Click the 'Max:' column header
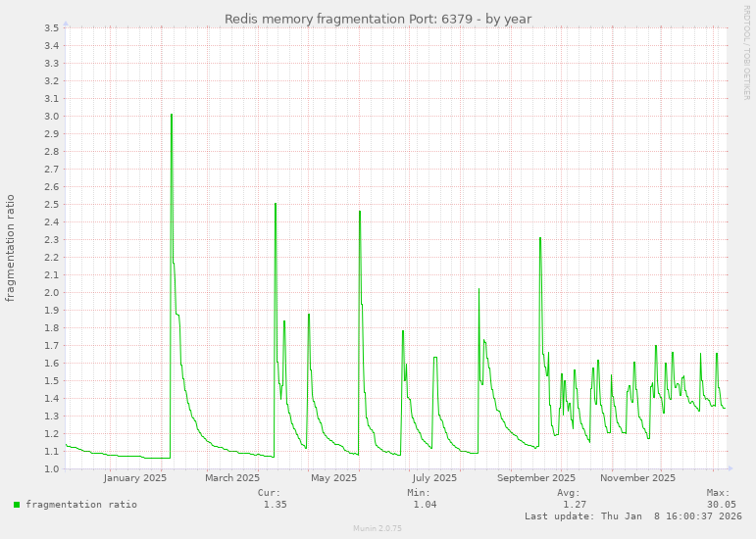 pyautogui.click(x=719, y=493)
